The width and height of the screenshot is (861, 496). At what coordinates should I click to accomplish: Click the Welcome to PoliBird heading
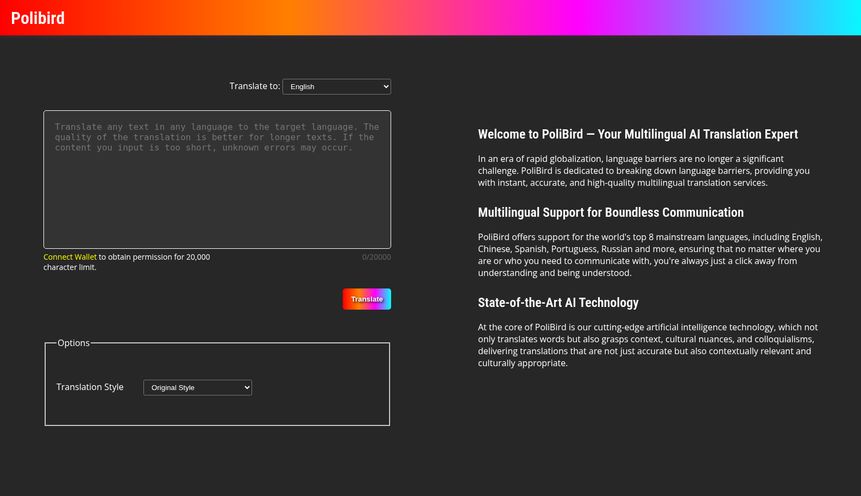638,135
